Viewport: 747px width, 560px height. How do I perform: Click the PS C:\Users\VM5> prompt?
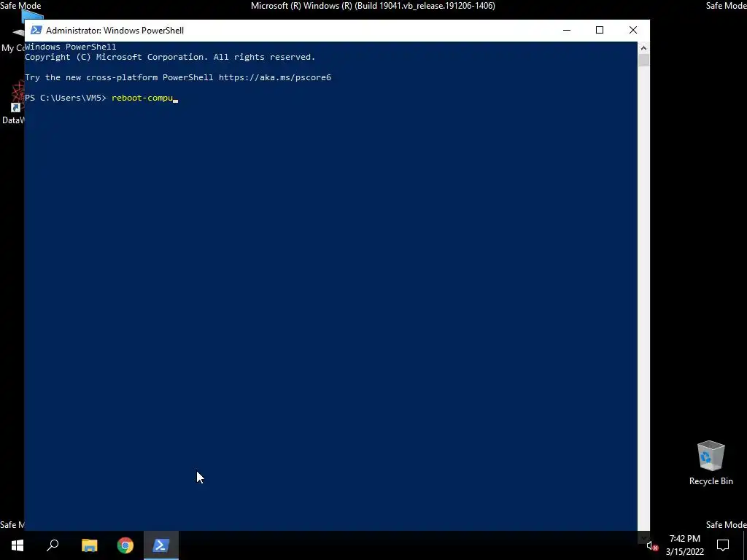pyautogui.click(x=66, y=98)
